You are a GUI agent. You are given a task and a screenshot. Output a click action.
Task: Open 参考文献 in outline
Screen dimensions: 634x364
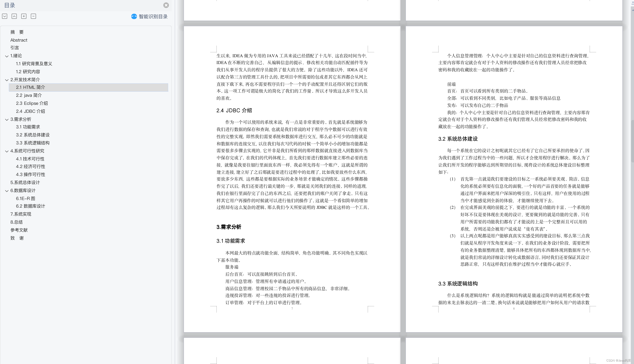click(19, 230)
